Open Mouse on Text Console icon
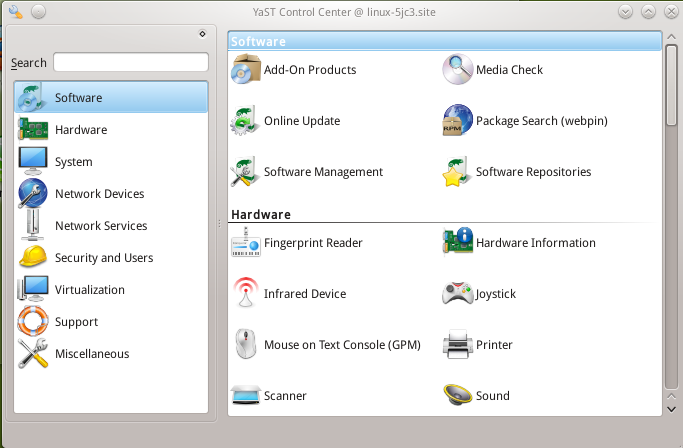683x448 pixels. point(246,344)
